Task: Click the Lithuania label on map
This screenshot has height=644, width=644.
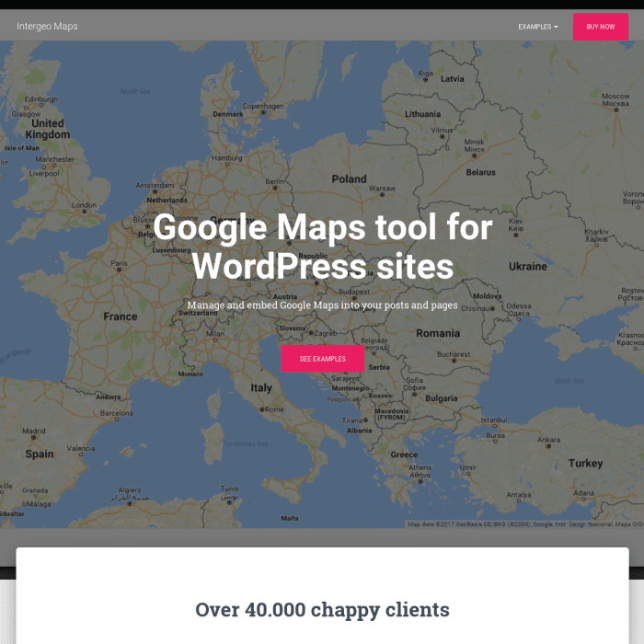Action: coord(422,114)
